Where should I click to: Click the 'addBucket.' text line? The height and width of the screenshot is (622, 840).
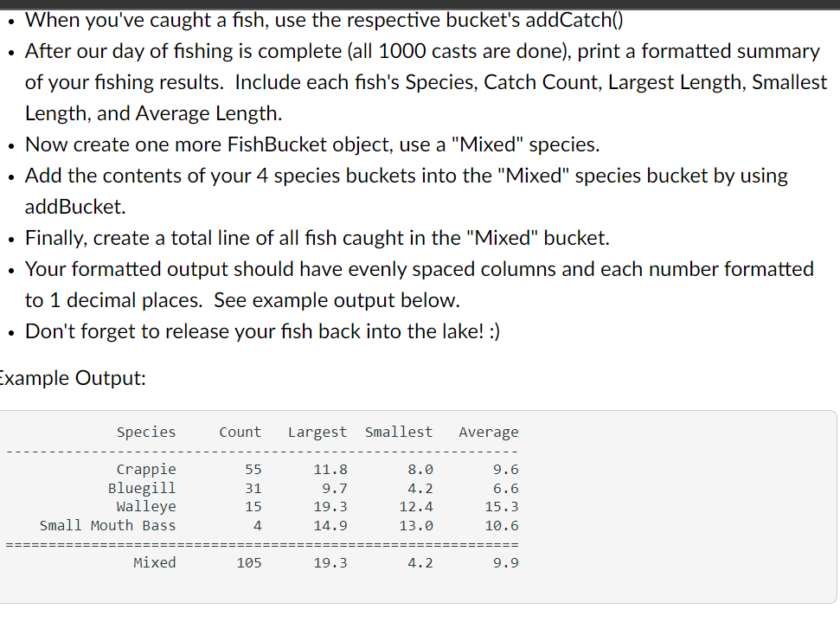tap(75, 207)
